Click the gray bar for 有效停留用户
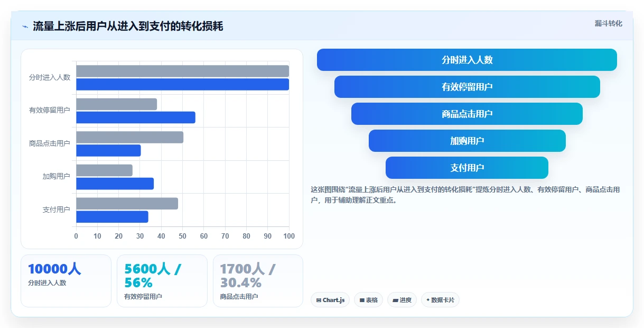The height and width of the screenshot is (328, 644). pyautogui.click(x=117, y=104)
